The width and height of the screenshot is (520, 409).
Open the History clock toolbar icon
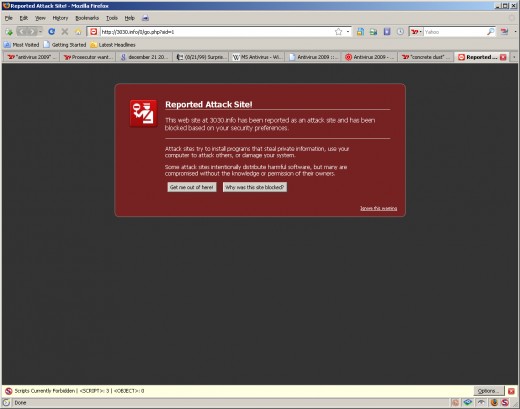click(x=400, y=32)
